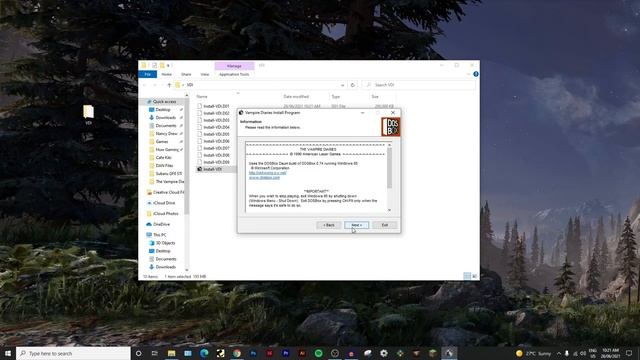
Task: Click the DOSBox logo in installer
Action: (x=391, y=127)
